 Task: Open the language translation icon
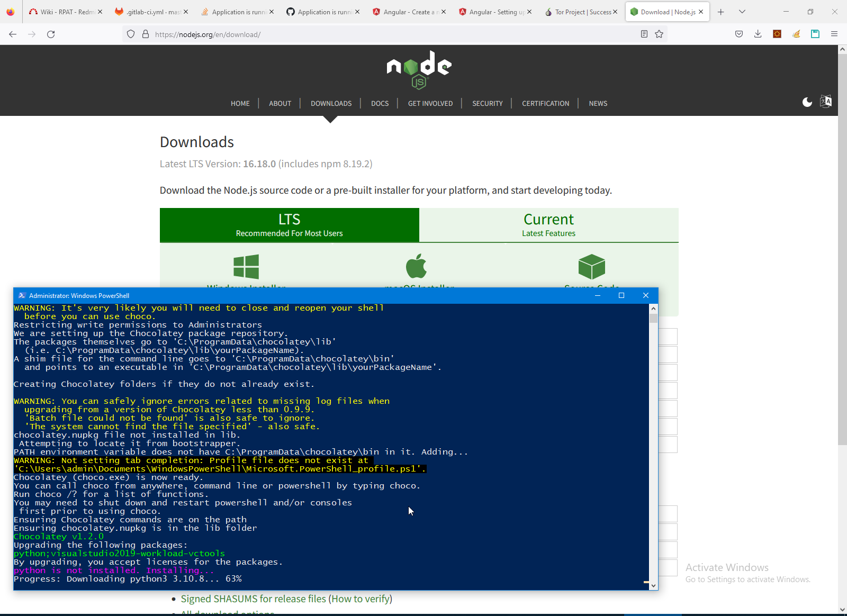(826, 102)
